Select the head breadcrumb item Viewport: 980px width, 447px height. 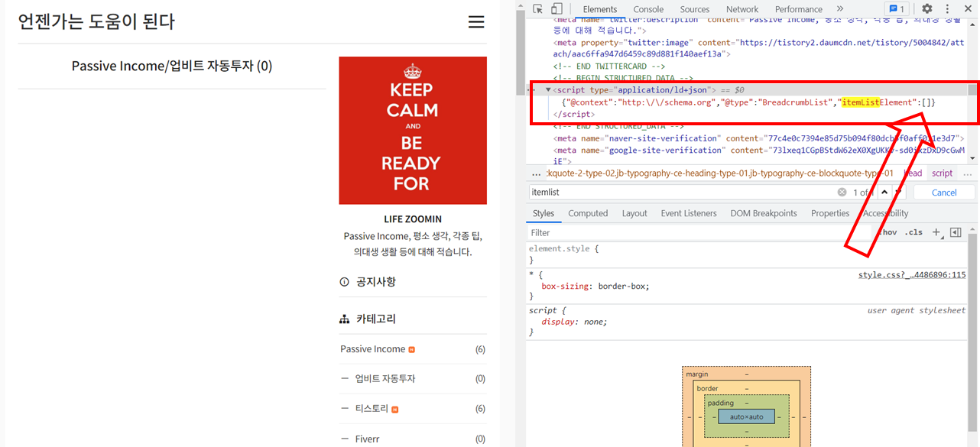913,173
